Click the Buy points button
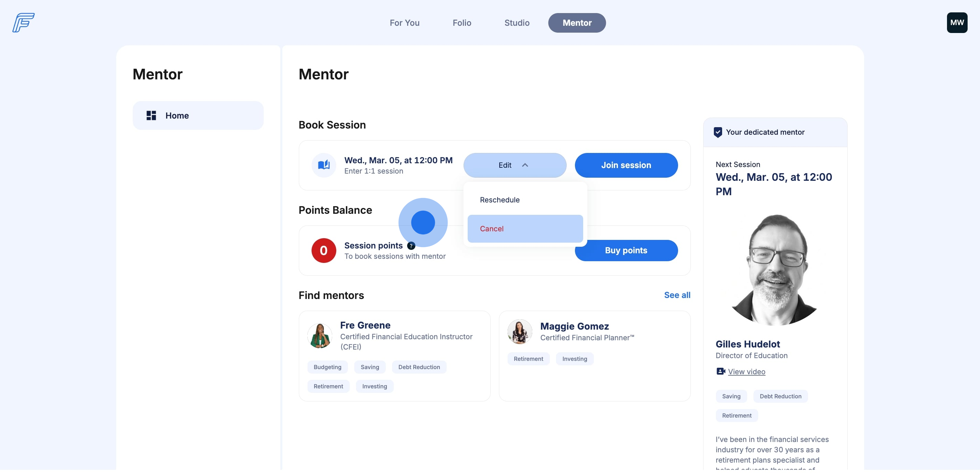980x476 pixels. coord(626,251)
